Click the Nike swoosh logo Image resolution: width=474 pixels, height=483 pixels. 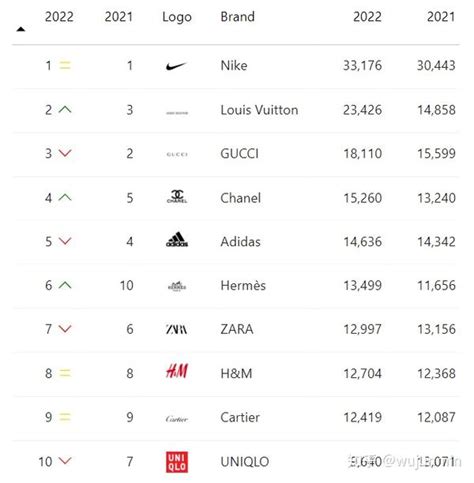[176, 66]
